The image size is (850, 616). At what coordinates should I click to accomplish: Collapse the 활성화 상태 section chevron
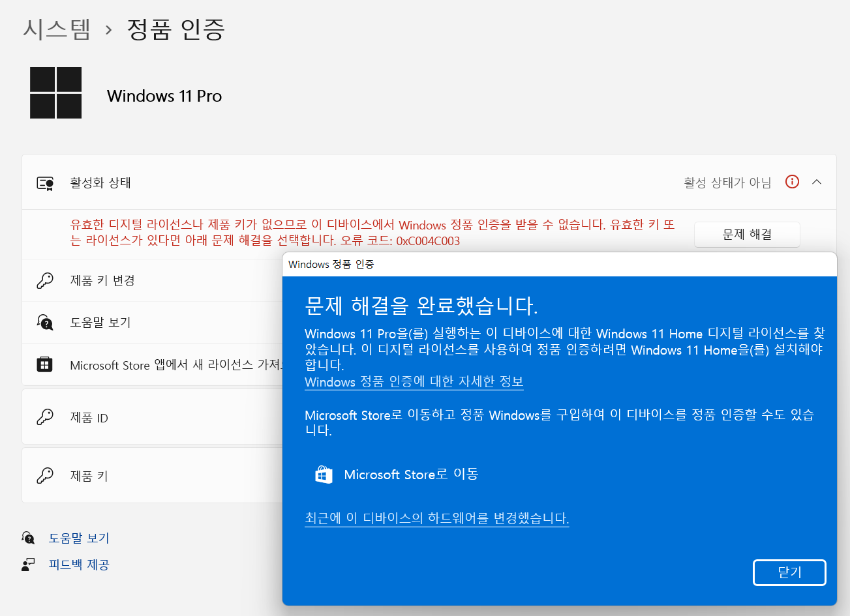click(817, 182)
